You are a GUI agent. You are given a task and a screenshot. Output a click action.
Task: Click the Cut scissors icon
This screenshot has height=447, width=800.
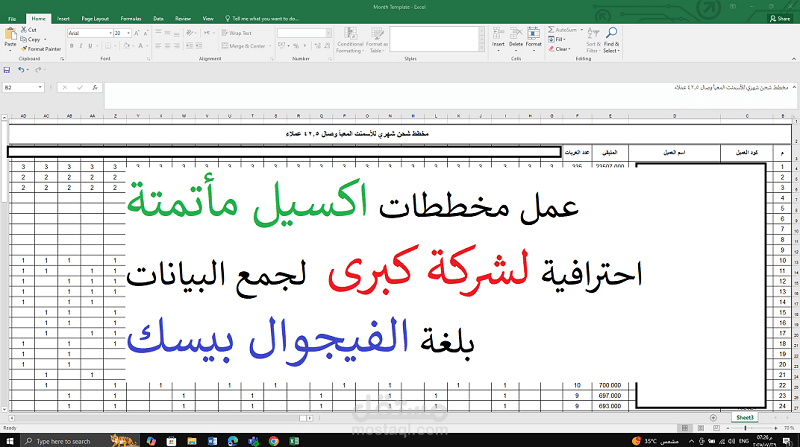pos(24,30)
